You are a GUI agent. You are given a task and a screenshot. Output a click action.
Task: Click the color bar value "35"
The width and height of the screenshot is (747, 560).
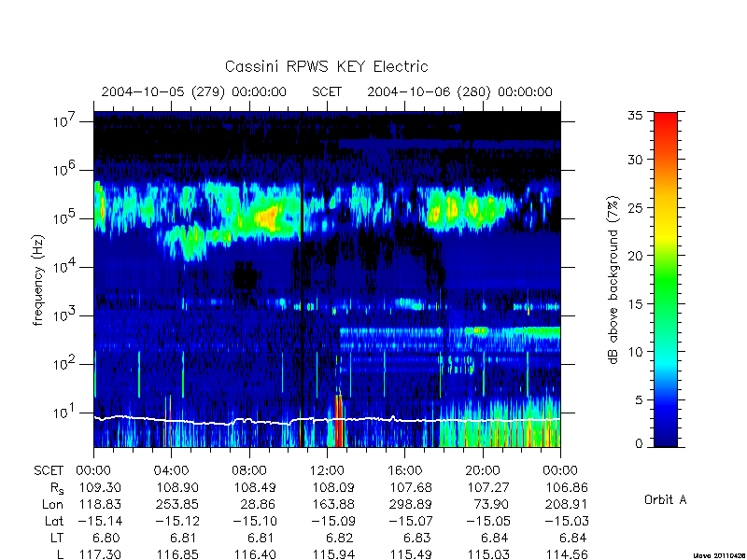(635, 115)
